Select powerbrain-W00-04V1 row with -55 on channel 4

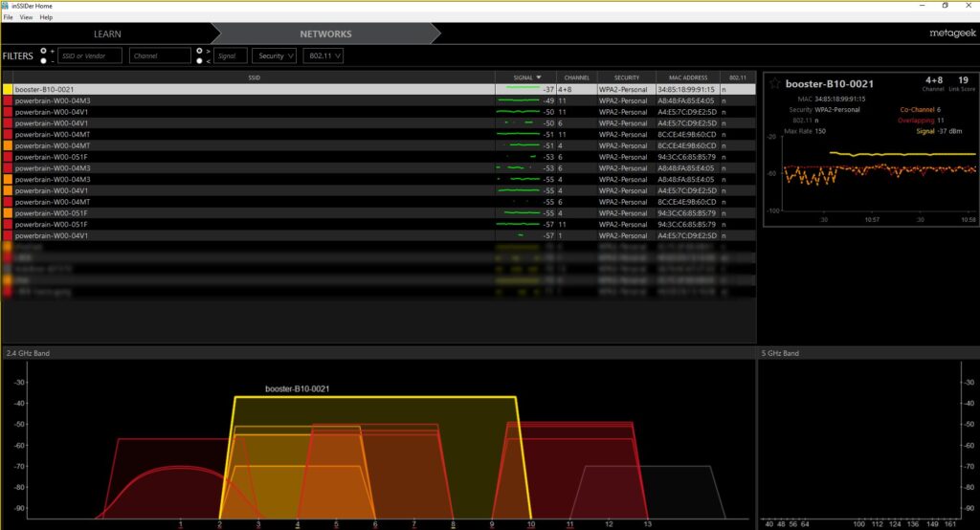click(379, 190)
